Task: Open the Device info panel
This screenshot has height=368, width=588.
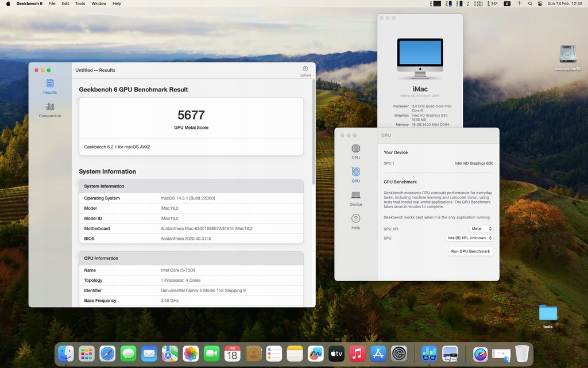Action: click(x=355, y=198)
